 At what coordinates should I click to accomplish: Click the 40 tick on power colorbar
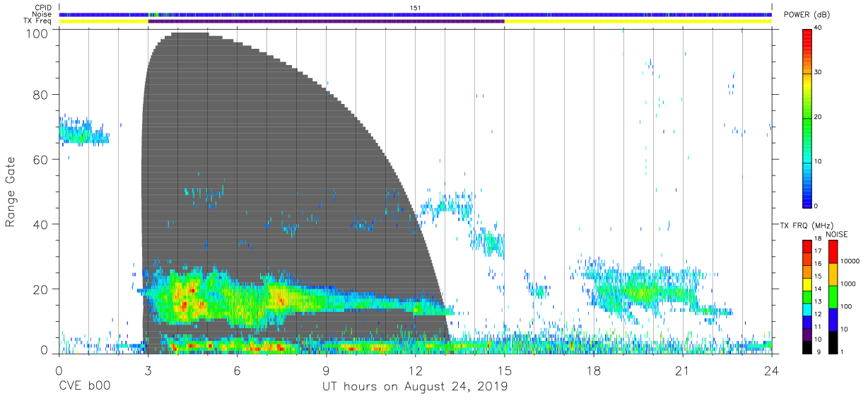pos(818,28)
